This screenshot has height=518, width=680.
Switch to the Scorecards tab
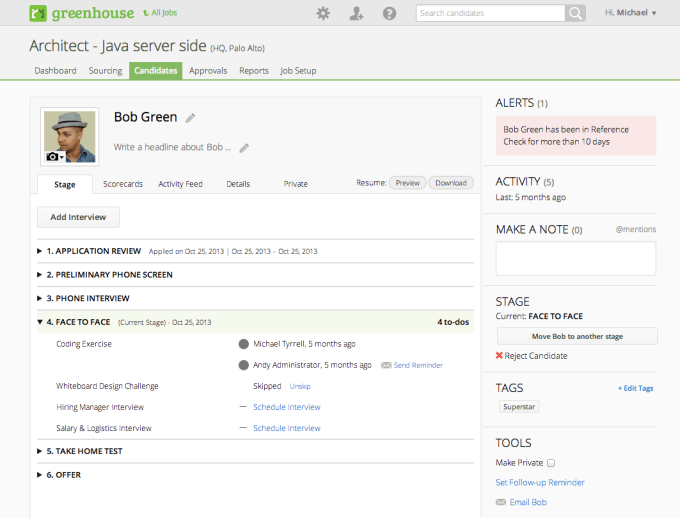[x=122, y=184]
